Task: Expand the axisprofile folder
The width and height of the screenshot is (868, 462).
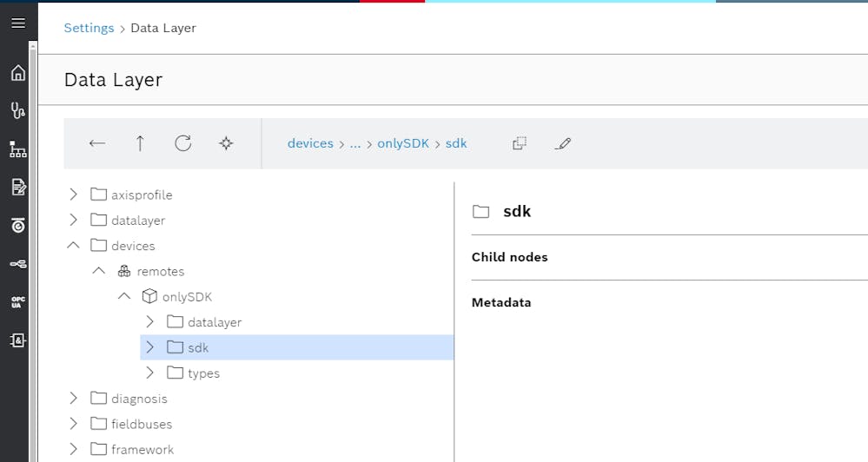Action: 74,195
